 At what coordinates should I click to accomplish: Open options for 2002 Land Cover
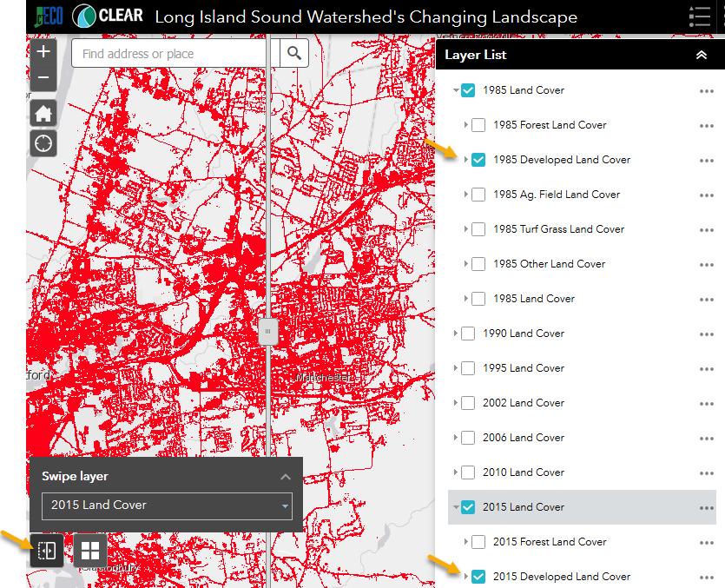(707, 403)
